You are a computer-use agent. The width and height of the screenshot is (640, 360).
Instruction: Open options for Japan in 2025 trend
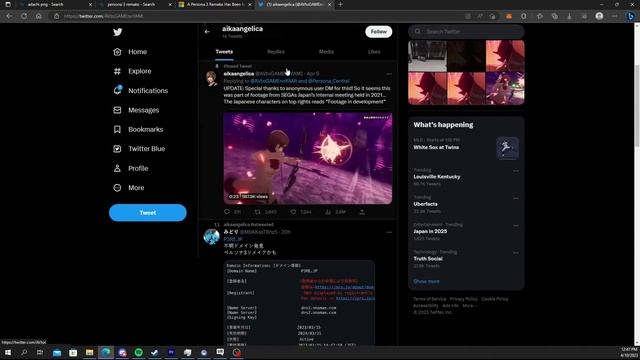tap(516, 226)
